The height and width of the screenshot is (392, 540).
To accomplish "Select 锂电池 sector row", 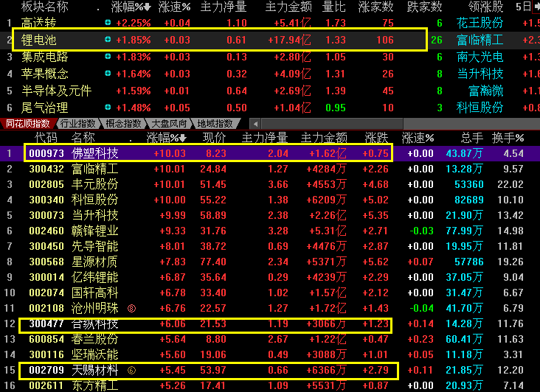I will coord(270,40).
